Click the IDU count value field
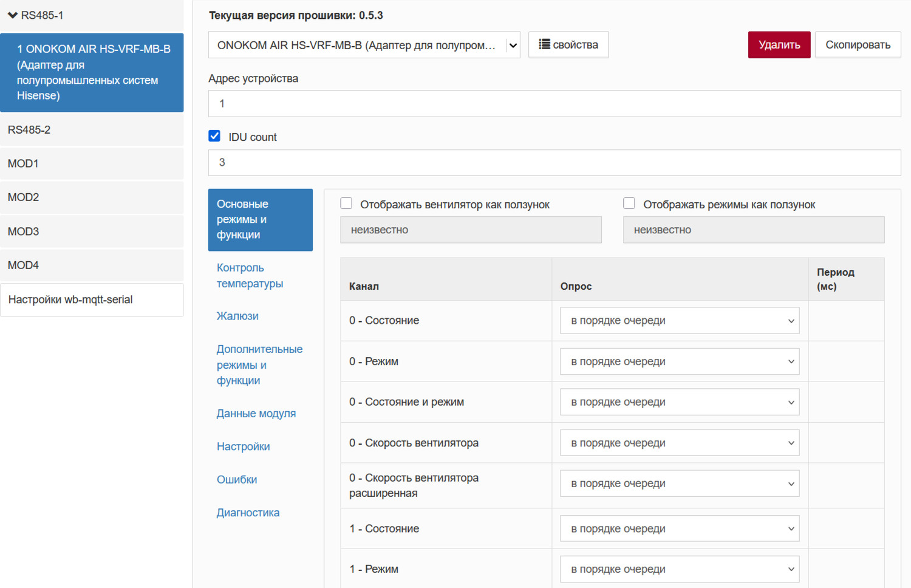911x588 pixels. 554,163
